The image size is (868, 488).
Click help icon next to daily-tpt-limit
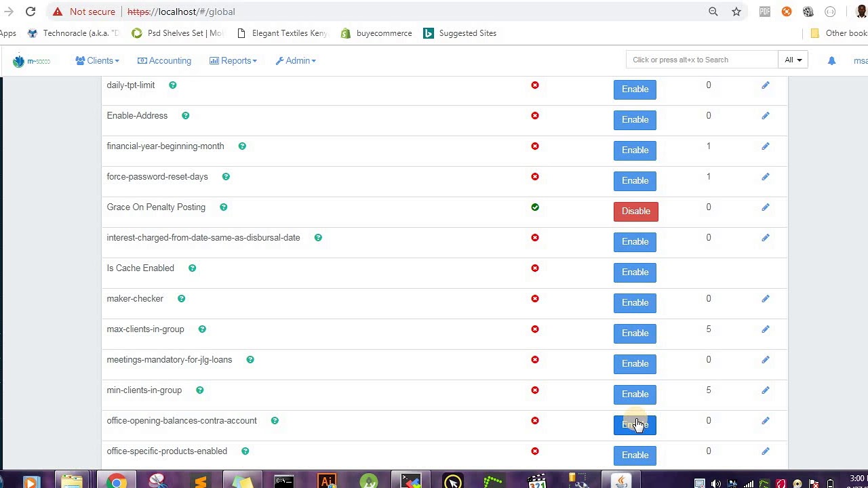click(172, 85)
